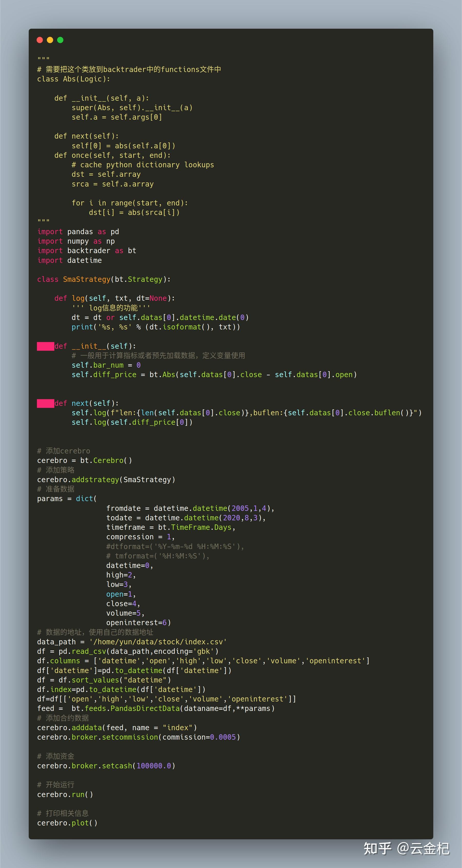
Task: Click 'import backtrader as bt' line
Action: [x=87, y=250]
